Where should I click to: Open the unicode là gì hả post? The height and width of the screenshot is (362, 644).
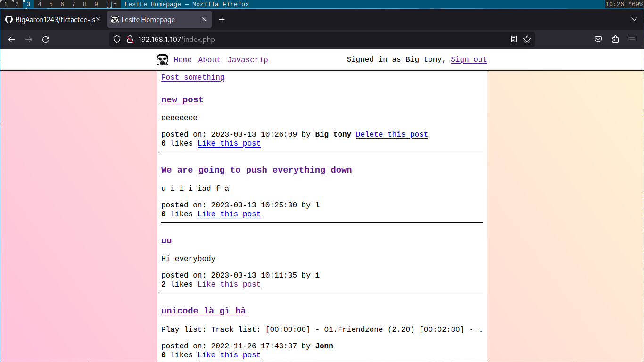coord(203,311)
